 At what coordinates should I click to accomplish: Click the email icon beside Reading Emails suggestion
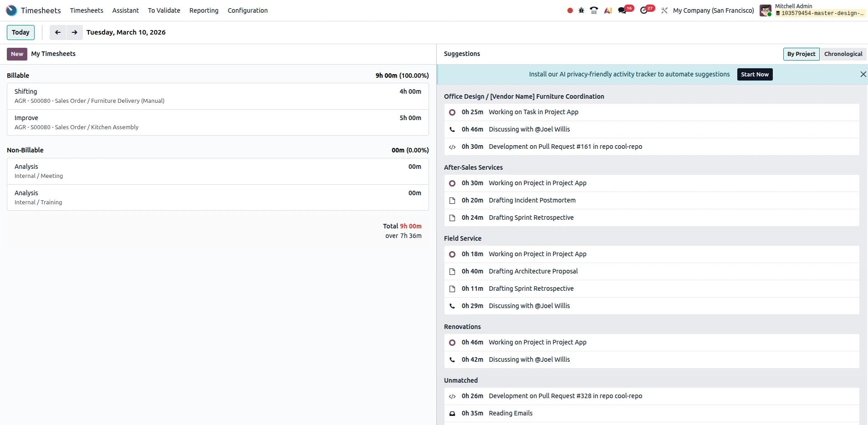pos(452,414)
